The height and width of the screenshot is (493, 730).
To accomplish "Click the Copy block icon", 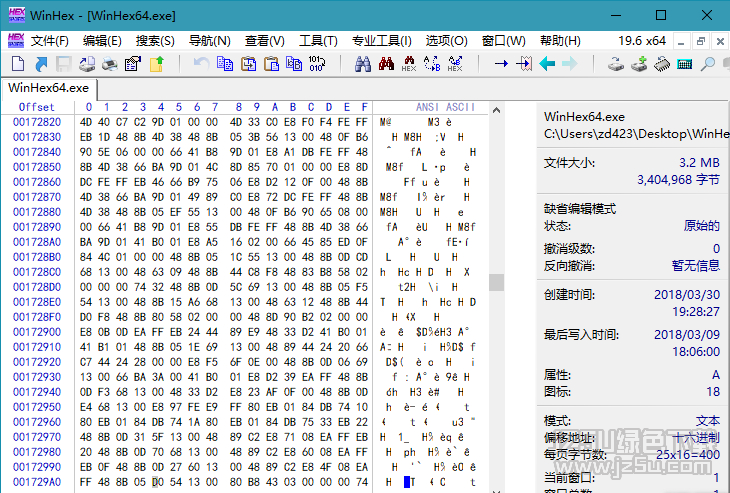I will (225, 63).
